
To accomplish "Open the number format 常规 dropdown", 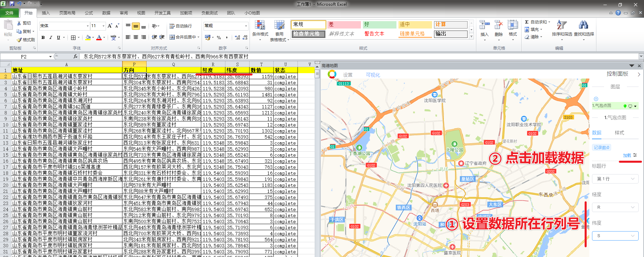I will [x=246, y=26].
